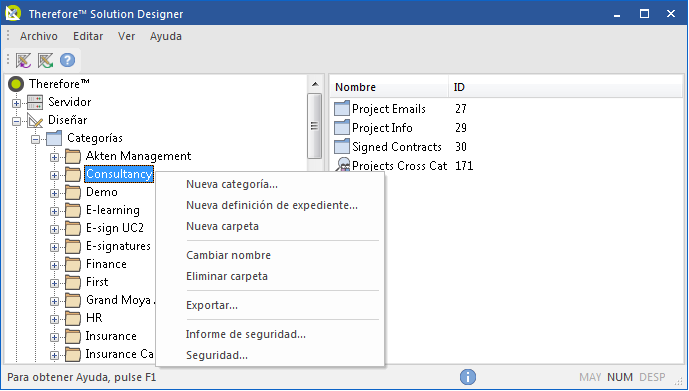
Task: Click the Project Emails category icon
Action: 342,109
